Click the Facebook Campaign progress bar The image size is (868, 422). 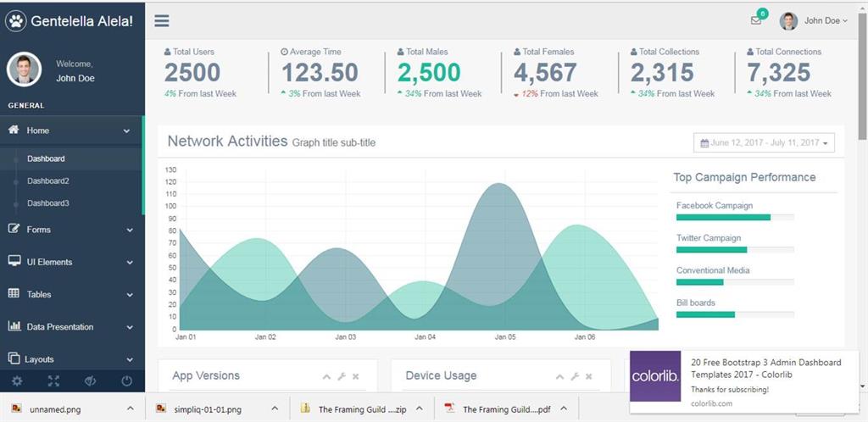(x=735, y=218)
